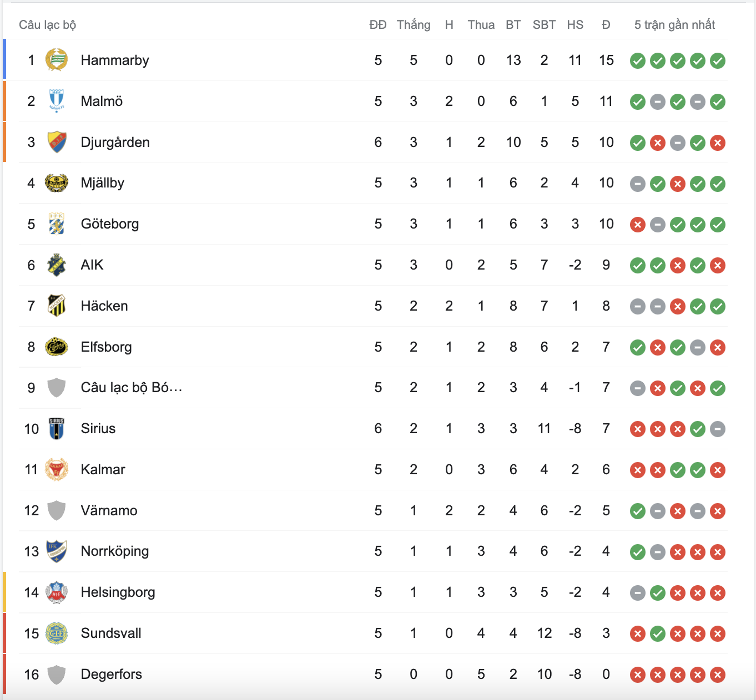Expand the truncated 'Câu lạc bộ Bó…' name
Screen dimensions: 756x700
tap(132, 388)
